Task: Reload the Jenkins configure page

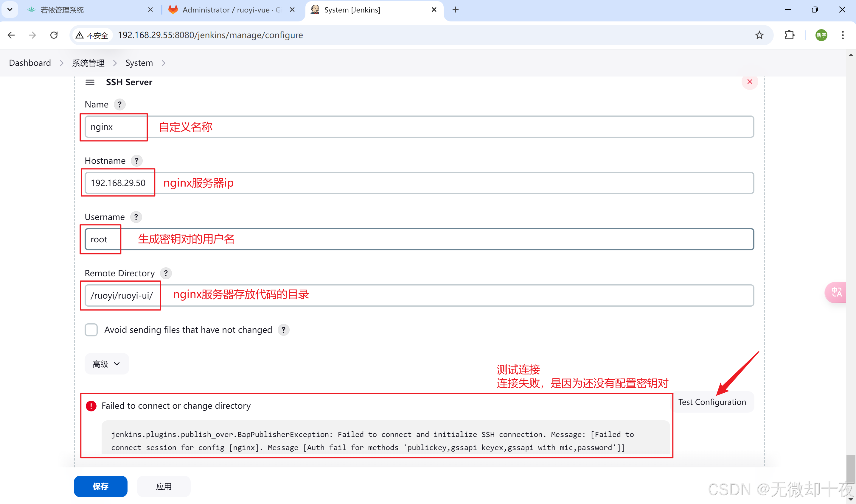Action: click(54, 35)
